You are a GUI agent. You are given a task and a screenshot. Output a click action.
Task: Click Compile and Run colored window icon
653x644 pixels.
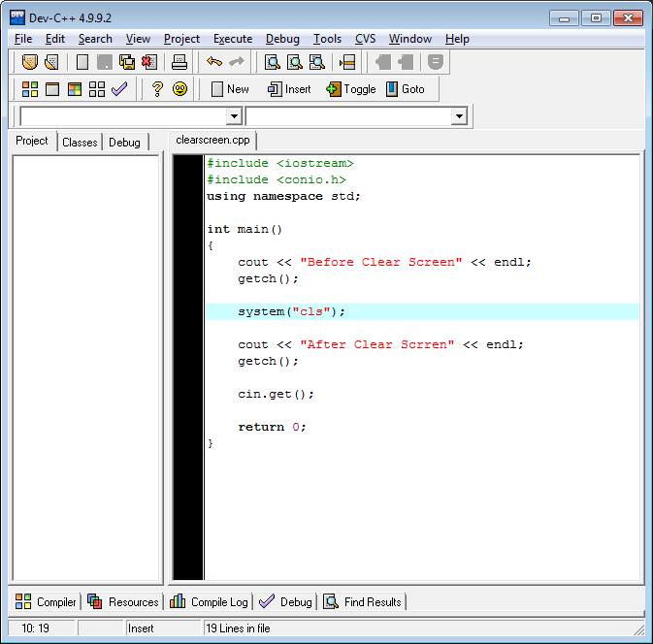coord(75,89)
